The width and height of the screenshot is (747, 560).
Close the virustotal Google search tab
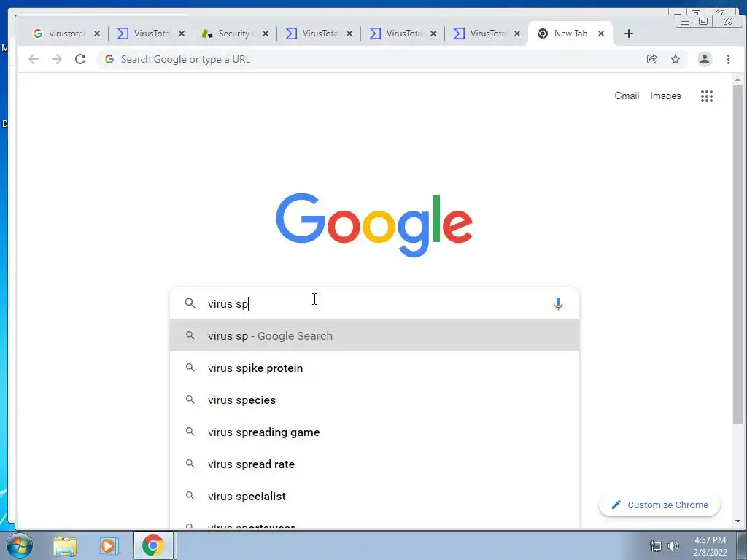pos(97,34)
